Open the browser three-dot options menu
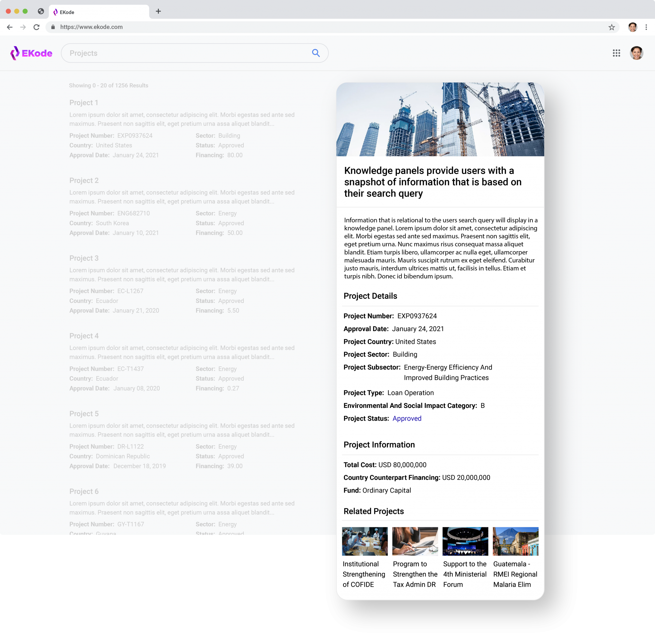 pyautogui.click(x=646, y=27)
